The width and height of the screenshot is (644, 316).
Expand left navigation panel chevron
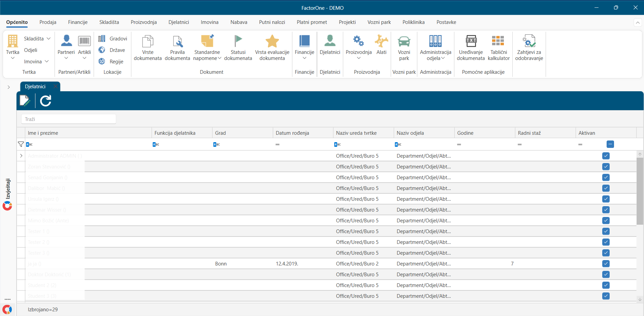click(x=8, y=87)
